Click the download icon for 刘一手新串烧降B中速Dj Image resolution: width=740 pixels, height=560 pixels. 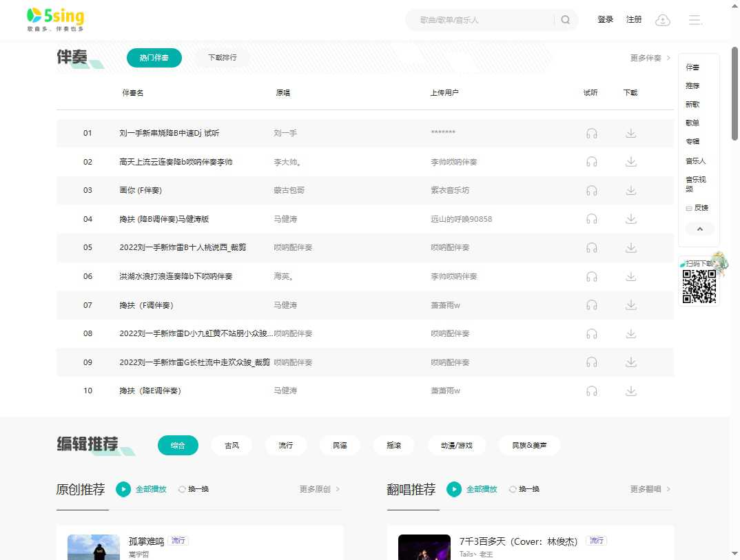click(630, 133)
